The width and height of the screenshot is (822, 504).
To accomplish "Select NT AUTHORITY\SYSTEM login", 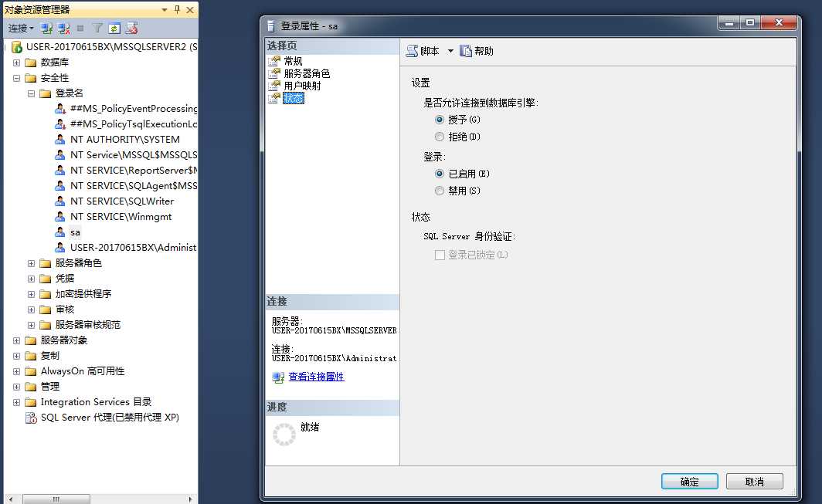I will point(125,140).
